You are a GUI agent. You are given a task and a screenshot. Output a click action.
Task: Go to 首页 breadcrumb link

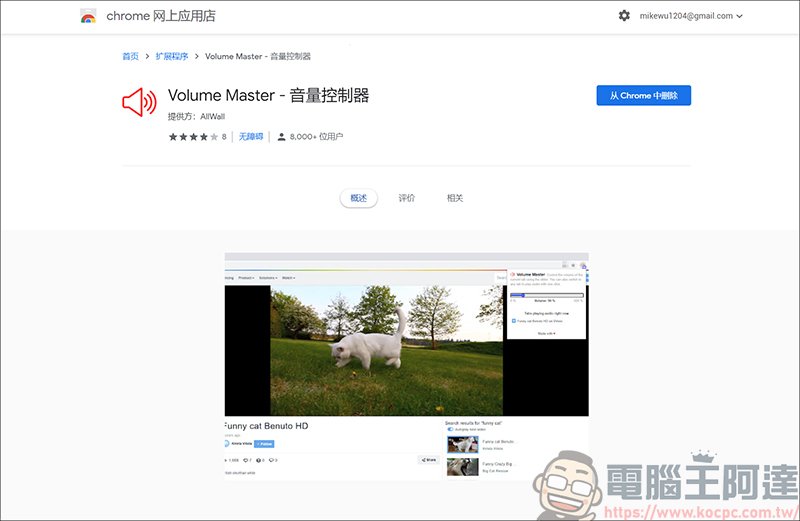(x=130, y=56)
